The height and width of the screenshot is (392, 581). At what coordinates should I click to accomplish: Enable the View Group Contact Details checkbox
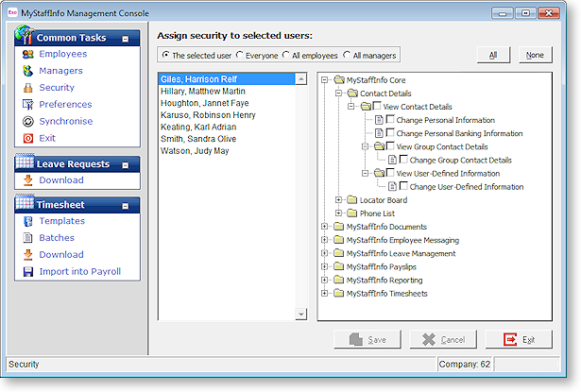point(390,147)
